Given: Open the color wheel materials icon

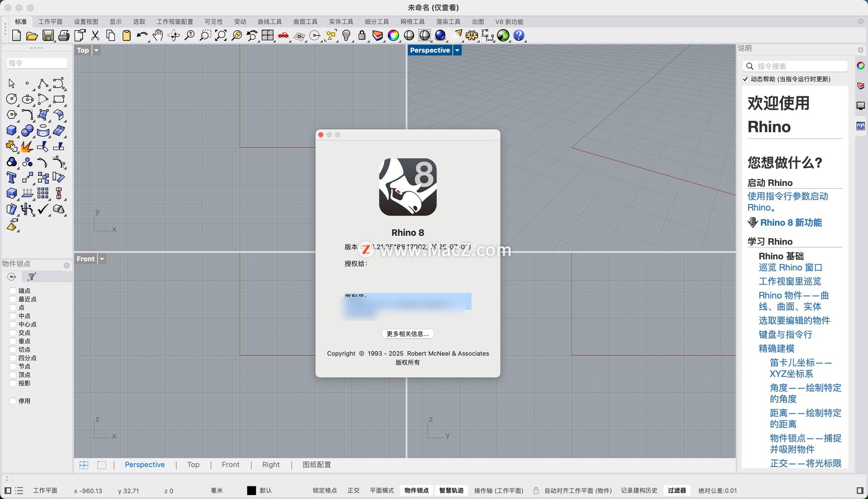Looking at the screenshot, I should (393, 35).
